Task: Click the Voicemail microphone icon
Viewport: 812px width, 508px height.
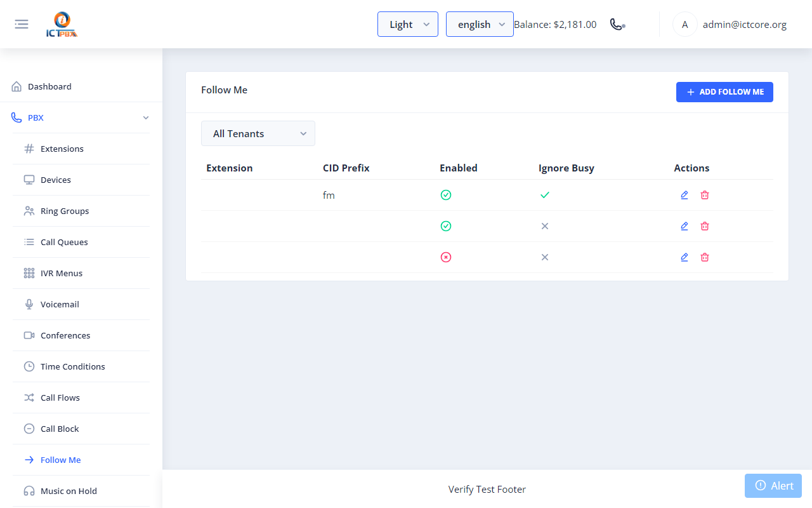Action: pyautogui.click(x=29, y=304)
